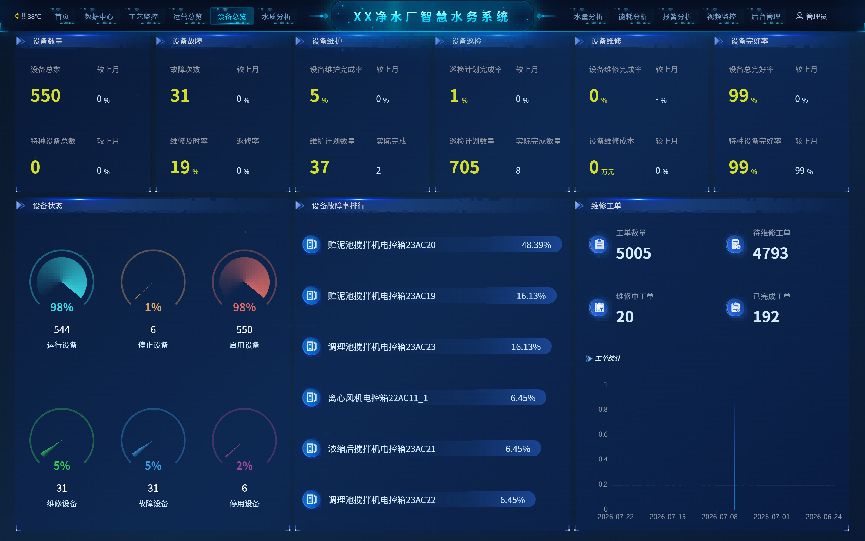Click the XX净水厂智慧水务系统 title banner
Viewport: 865px width, 541px height.
tap(431, 17)
